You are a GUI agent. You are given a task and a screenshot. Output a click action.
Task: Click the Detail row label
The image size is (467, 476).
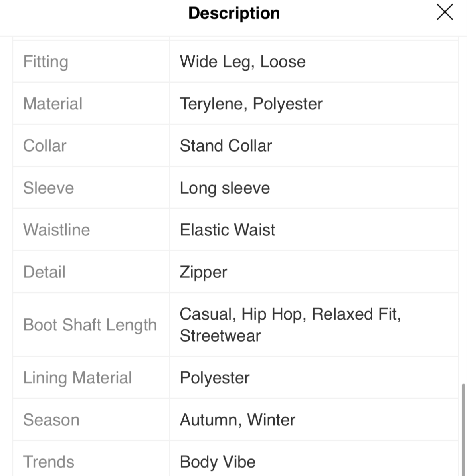pos(44,272)
